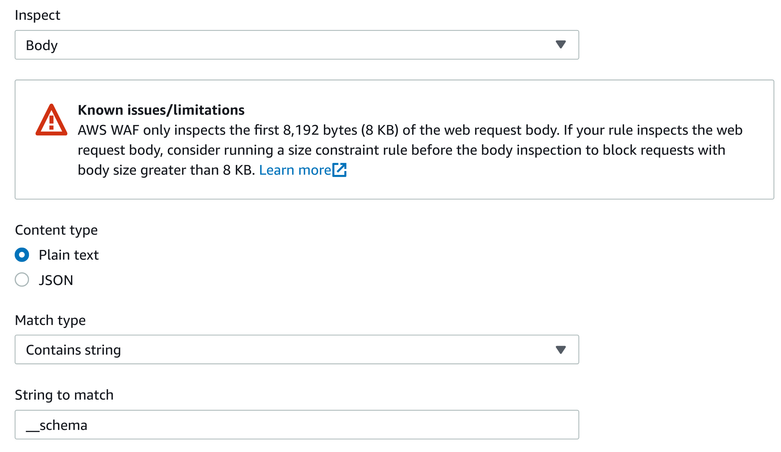The width and height of the screenshot is (781, 452).
Task: Focus the String to match input field
Action: point(297,425)
